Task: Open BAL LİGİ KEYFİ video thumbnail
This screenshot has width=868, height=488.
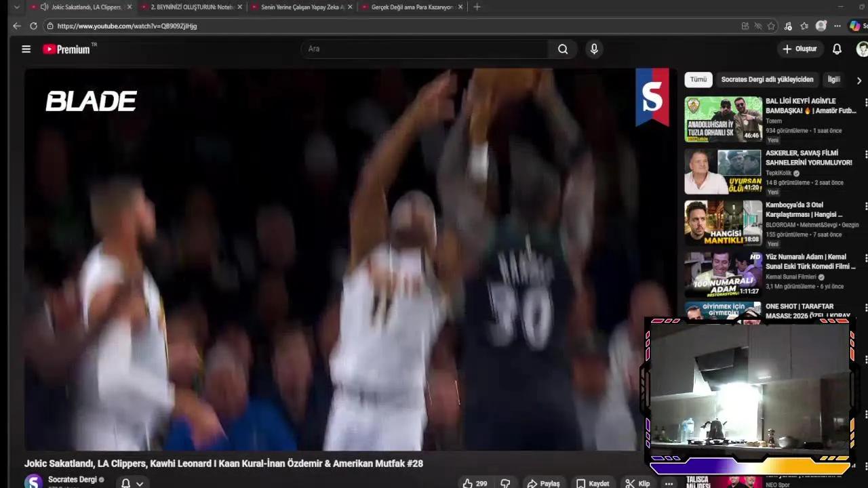Action: pyautogui.click(x=723, y=119)
